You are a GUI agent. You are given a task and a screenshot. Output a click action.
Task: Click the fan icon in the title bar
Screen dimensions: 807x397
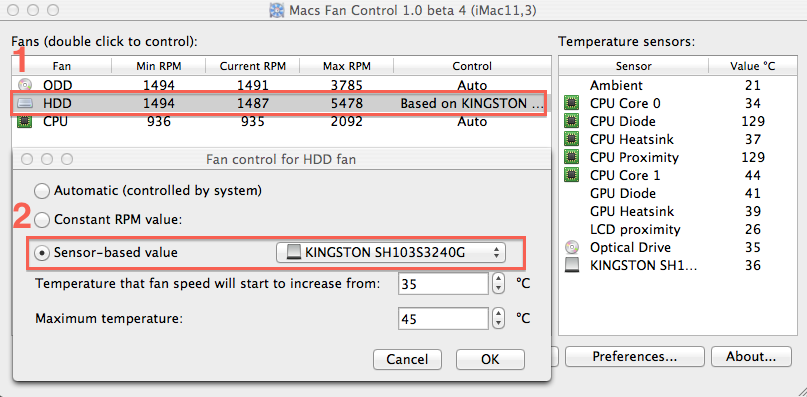pyautogui.click(x=277, y=10)
